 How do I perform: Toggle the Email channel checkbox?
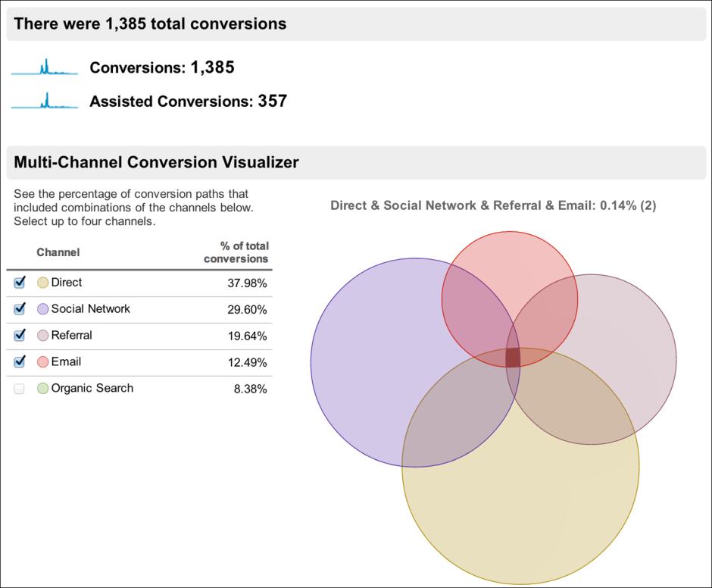20,362
